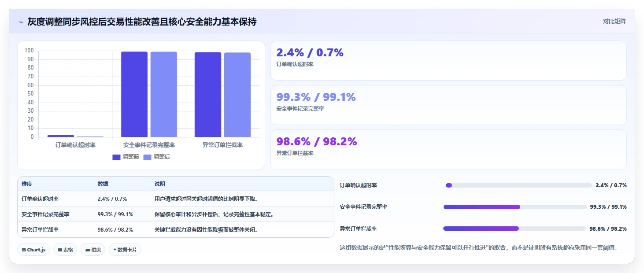Screen dimensions: 644x273
Task: Click the table cell '99.3% / 99.1%'
Action: coord(115,214)
